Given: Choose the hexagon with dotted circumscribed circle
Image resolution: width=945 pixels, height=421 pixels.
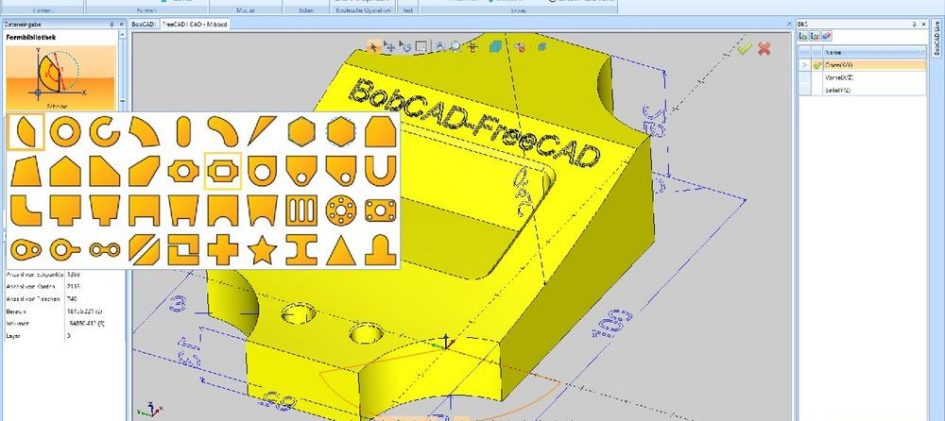Looking at the screenshot, I should coord(341,132).
